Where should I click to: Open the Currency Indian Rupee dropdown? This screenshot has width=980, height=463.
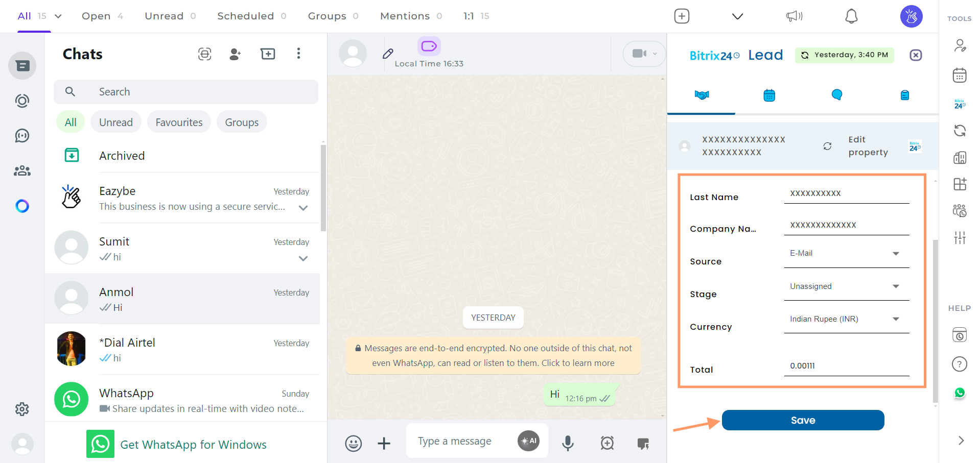[x=847, y=320]
